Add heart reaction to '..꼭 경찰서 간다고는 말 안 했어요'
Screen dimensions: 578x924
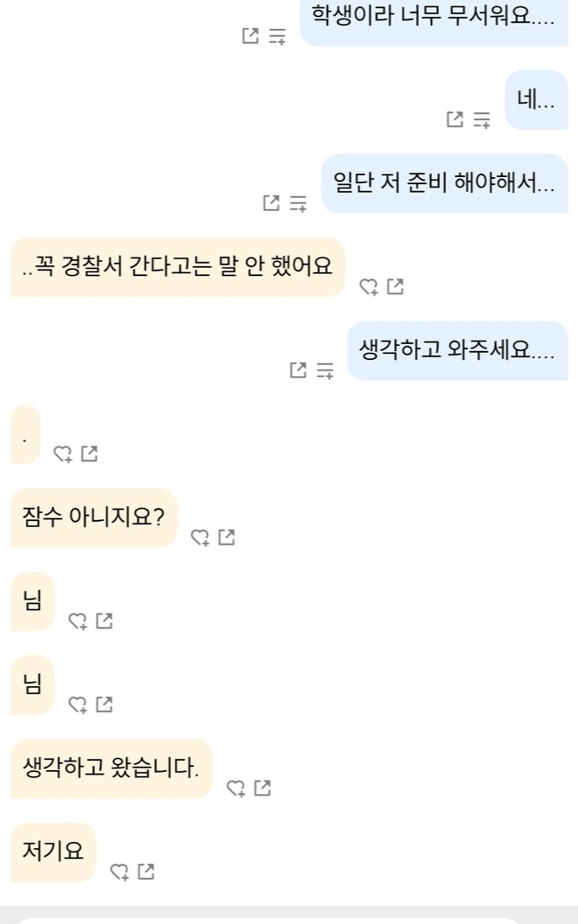pyautogui.click(x=368, y=287)
